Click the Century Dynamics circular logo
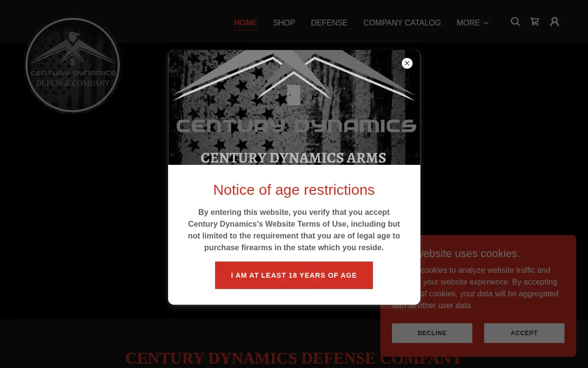The width and height of the screenshot is (588, 368). pos(73,65)
